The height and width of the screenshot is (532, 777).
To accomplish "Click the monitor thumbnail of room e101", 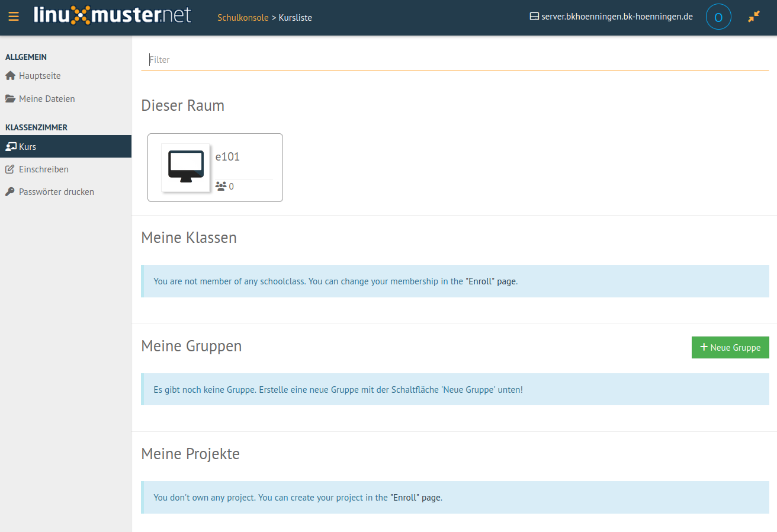I will 185,168.
